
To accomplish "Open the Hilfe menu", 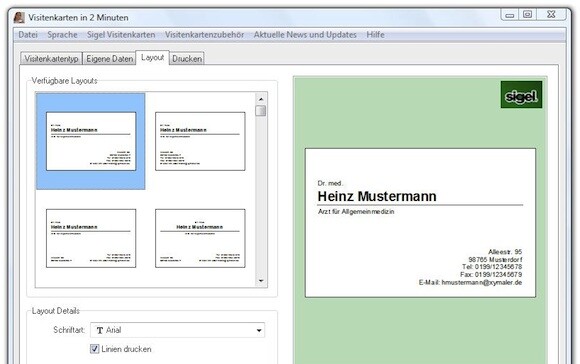I will 375,35.
